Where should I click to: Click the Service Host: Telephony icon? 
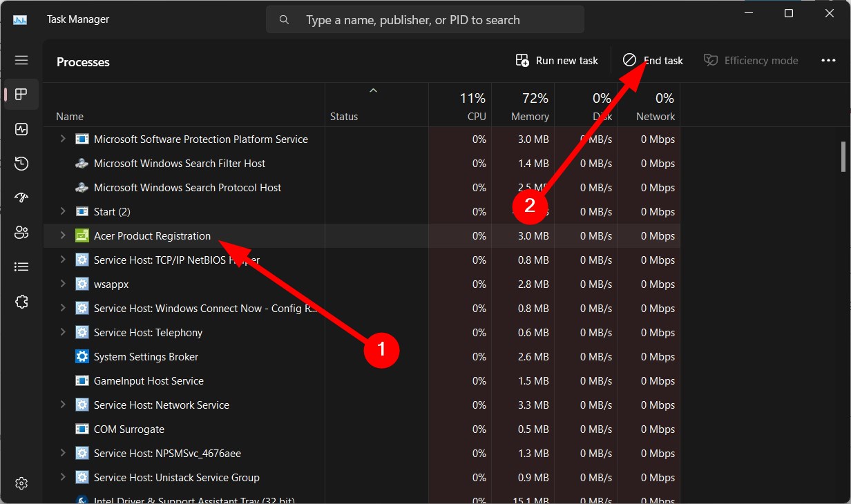pos(82,333)
